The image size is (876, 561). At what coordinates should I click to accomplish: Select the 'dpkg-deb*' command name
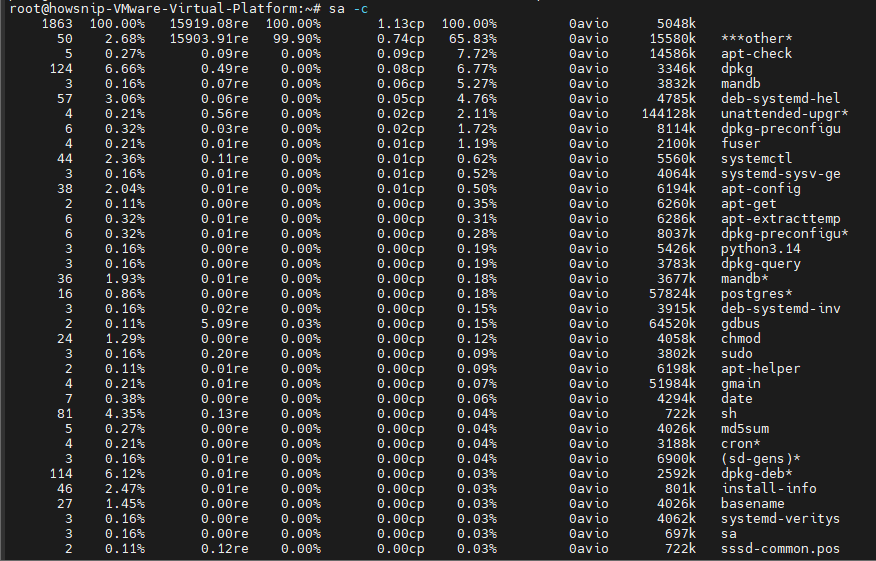756,474
